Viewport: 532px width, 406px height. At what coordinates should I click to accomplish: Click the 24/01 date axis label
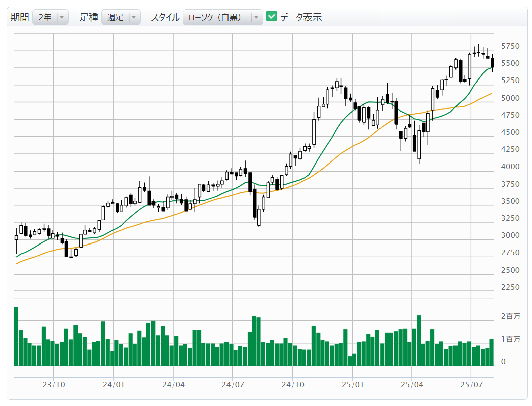(x=114, y=385)
